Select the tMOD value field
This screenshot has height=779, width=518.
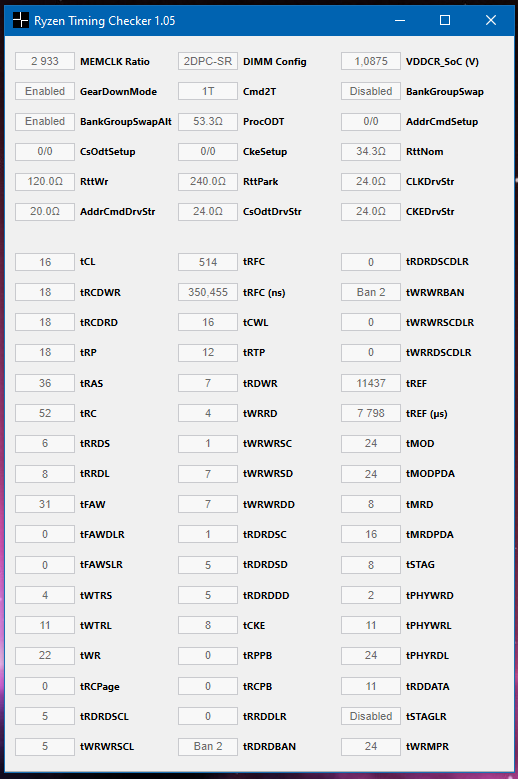(370, 443)
